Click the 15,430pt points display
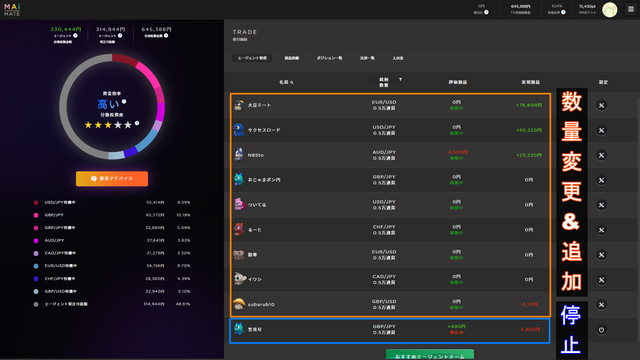This screenshot has height=360, width=640. click(587, 7)
